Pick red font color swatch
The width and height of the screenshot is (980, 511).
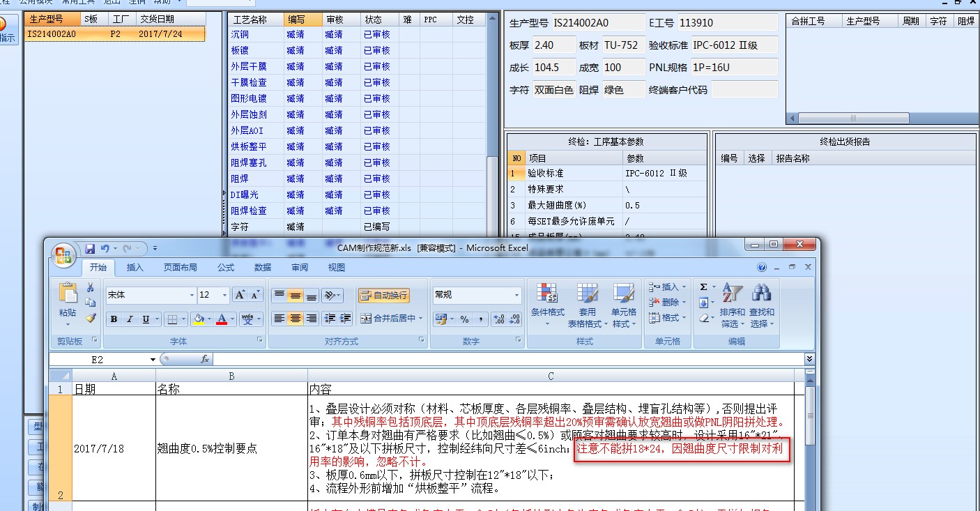pyautogui.click(x=222, y=319)
